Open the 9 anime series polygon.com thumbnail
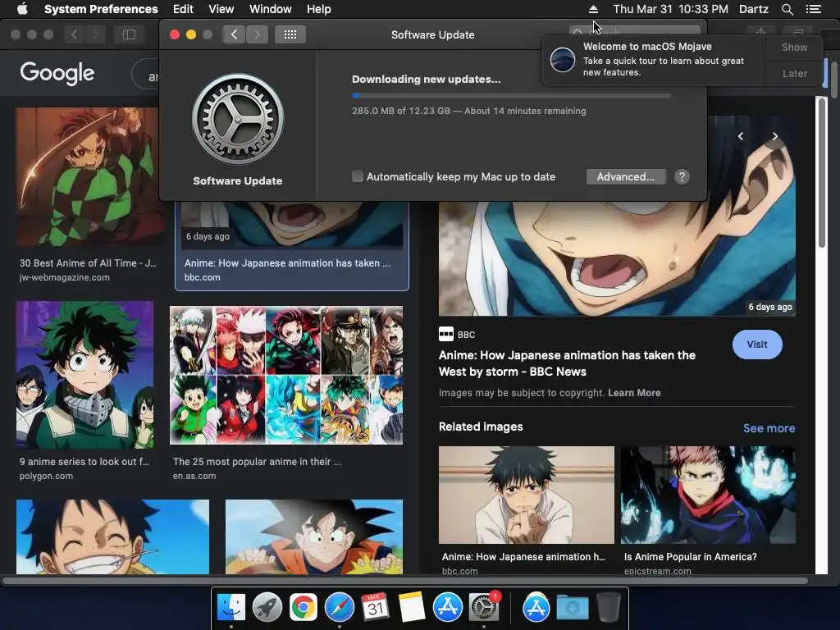Viewport: 840px width, 630px height. coord(84,374)
